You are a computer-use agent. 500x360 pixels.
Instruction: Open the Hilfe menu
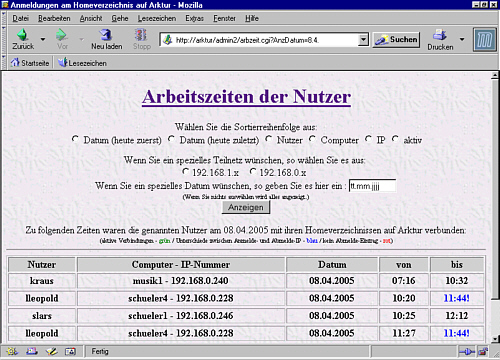point(252,18)
